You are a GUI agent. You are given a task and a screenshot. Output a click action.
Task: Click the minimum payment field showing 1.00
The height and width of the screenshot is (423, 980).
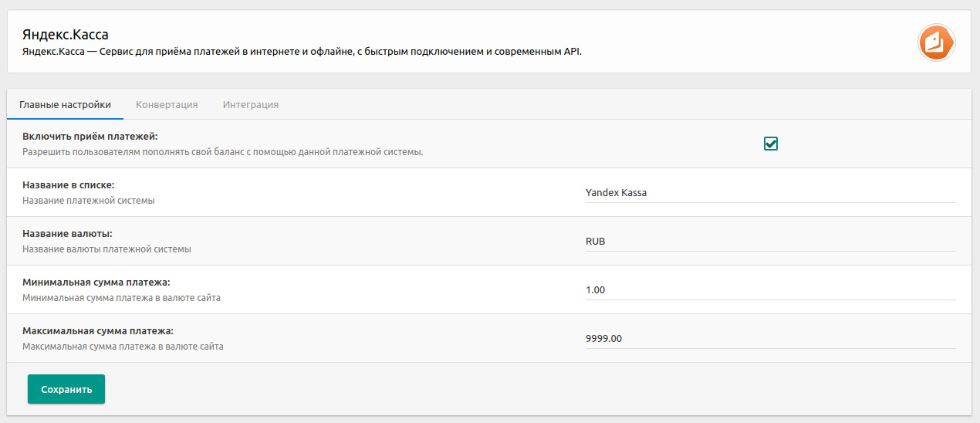(770, 290)
